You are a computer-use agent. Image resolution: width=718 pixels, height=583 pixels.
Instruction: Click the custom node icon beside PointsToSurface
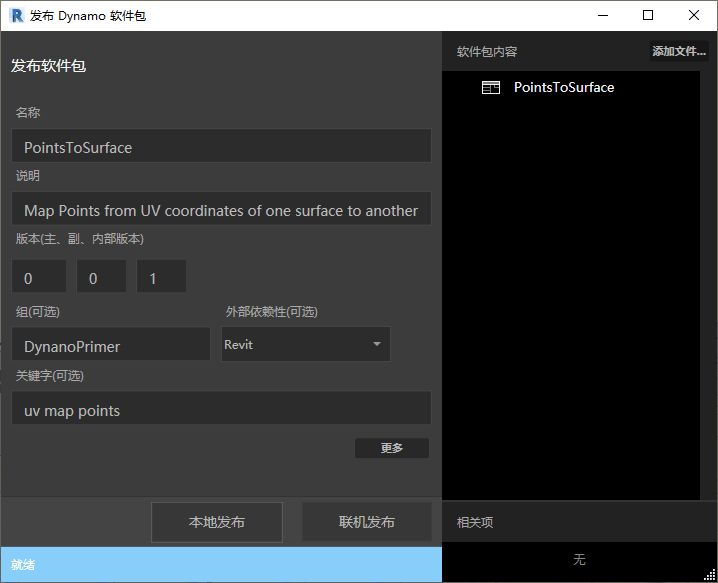[490, 88]
